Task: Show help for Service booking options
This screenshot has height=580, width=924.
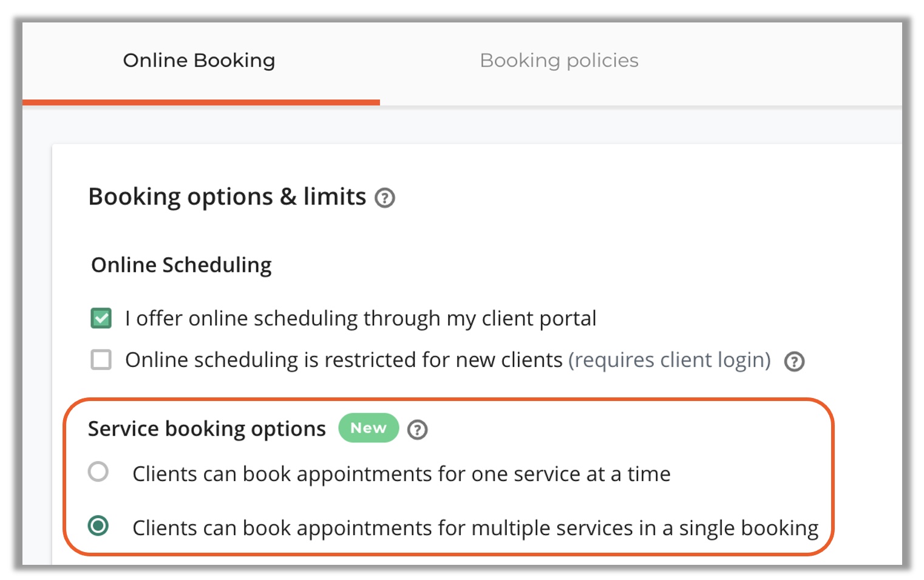Action: click(x=417, y=430)
